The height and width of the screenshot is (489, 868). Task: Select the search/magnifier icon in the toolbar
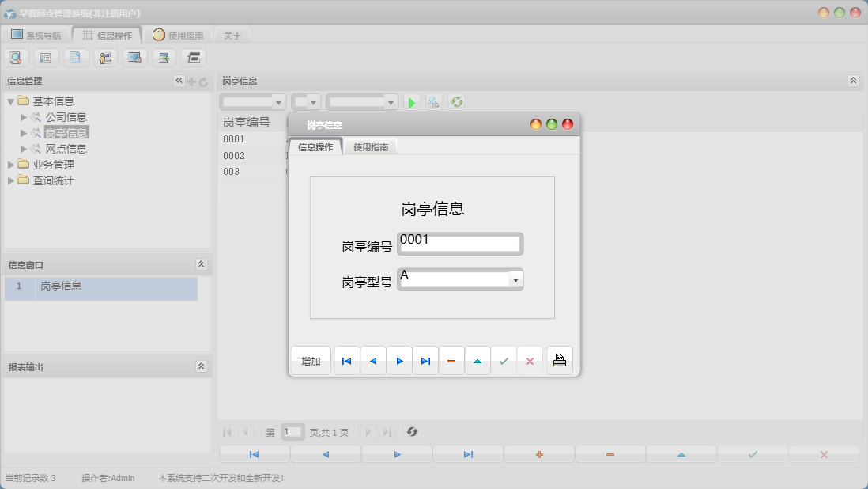(x=16, y=57)
